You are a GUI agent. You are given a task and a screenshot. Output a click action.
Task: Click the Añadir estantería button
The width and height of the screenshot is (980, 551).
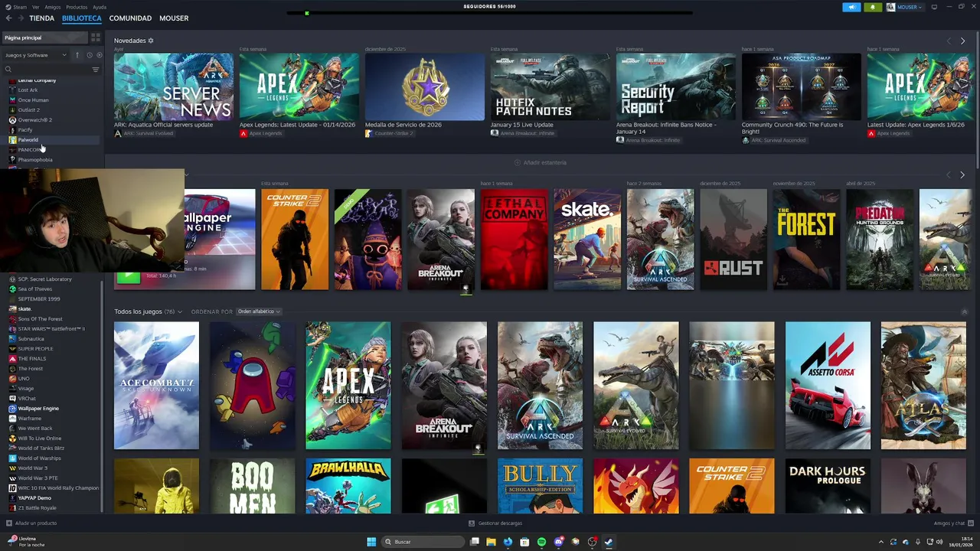click(541, 162)
